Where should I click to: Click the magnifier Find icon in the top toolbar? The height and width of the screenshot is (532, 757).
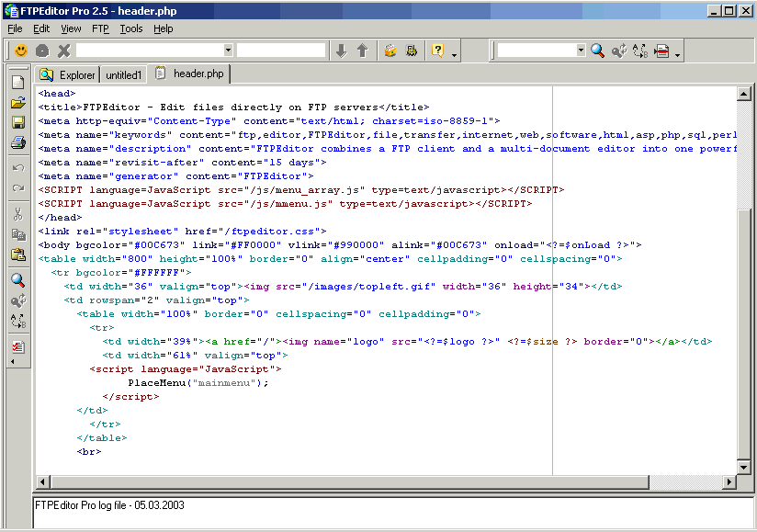(598, 51)
